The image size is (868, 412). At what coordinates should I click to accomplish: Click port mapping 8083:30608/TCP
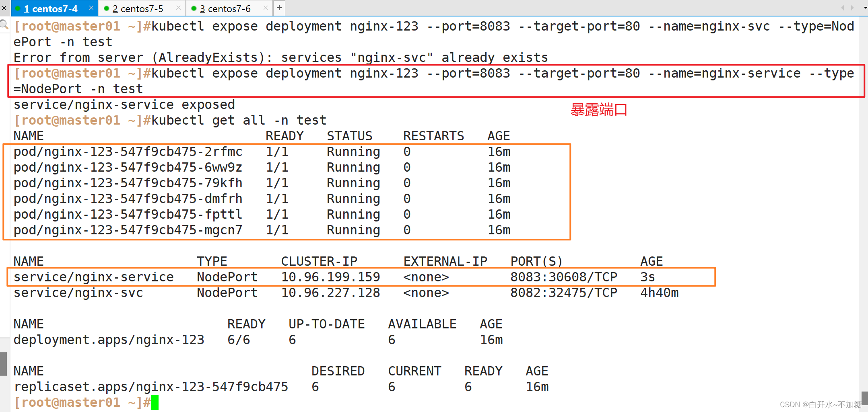564,277
